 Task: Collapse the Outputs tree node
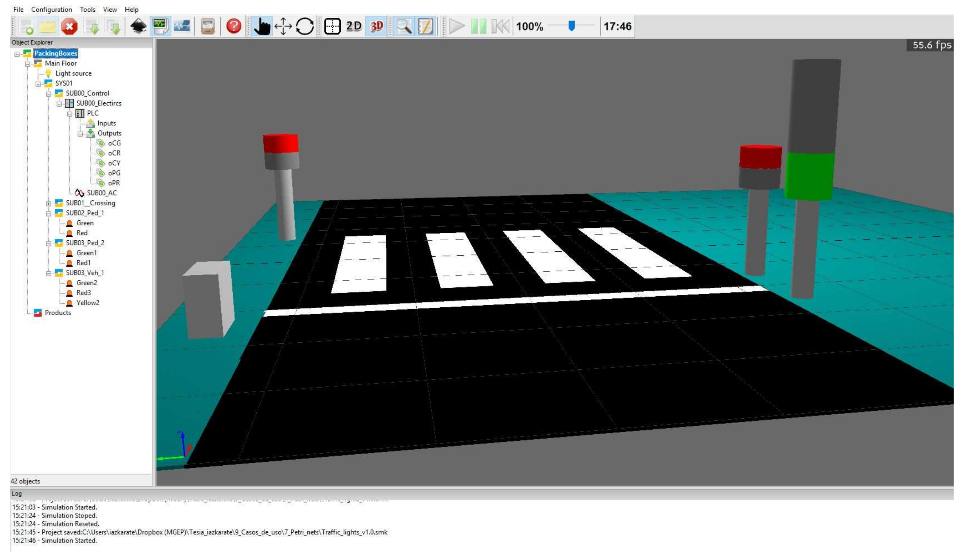coord(81,134)
